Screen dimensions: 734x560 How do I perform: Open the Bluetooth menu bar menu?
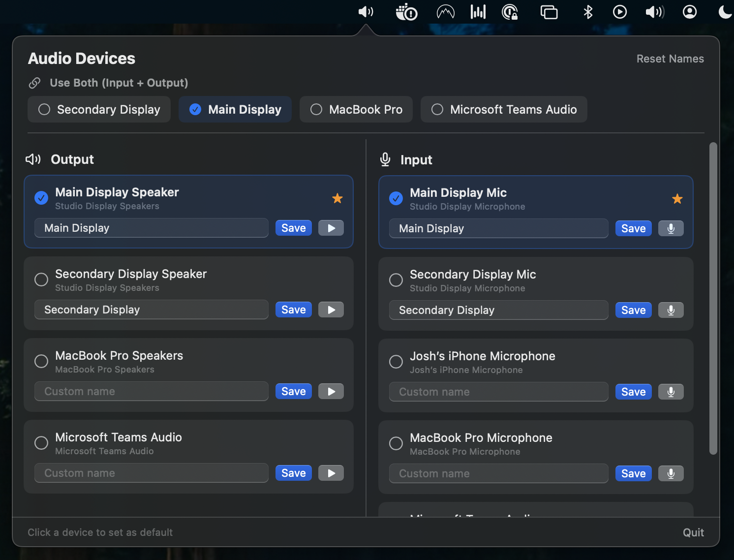(x=588, y=12)
